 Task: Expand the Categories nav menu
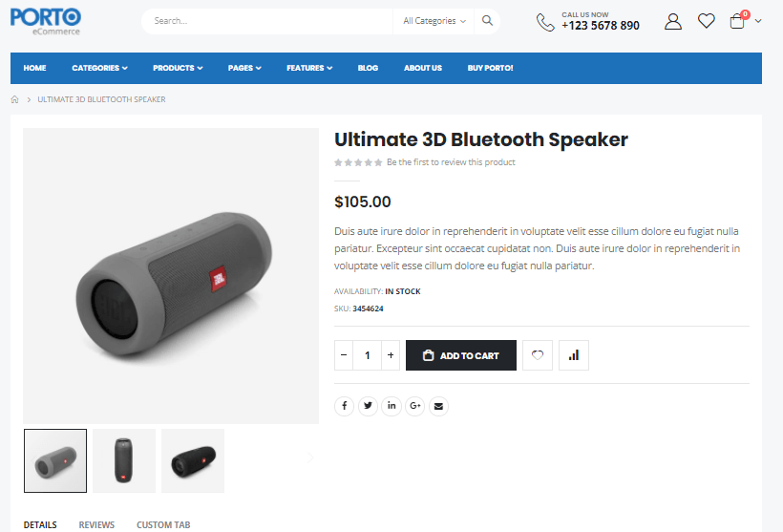pos(99,68)
